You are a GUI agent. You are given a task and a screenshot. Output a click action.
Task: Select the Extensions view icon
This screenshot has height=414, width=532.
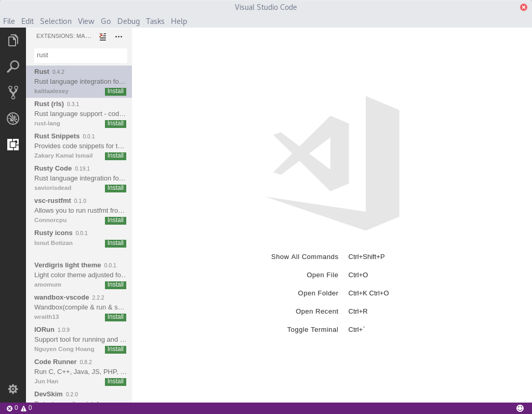point(13,145)
